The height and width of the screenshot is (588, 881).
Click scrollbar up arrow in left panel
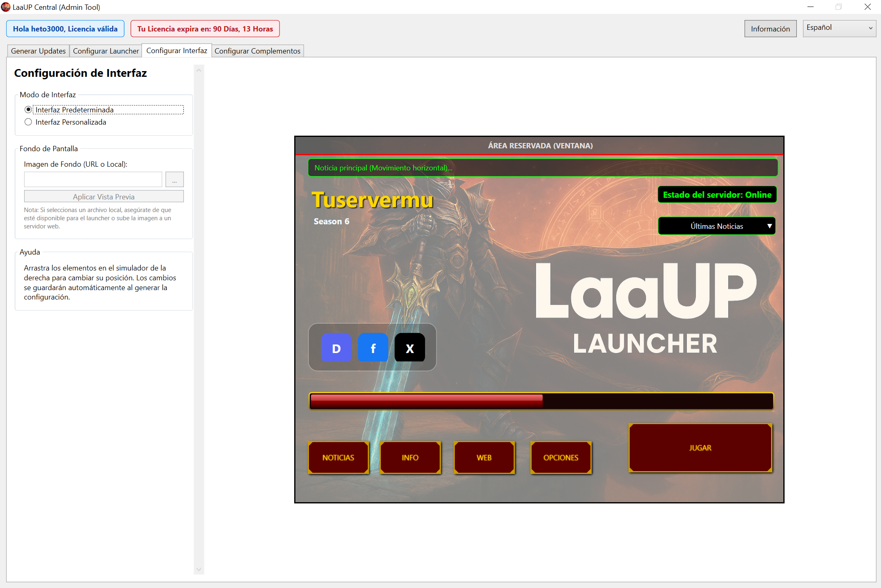(199, 70)
